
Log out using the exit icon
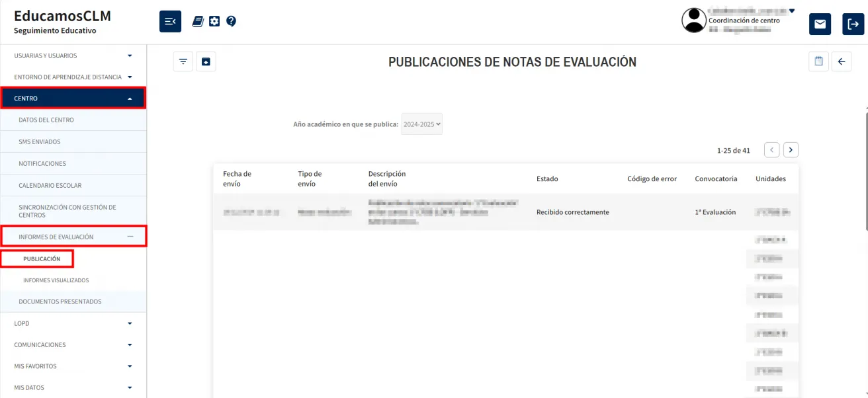point(852,24)
